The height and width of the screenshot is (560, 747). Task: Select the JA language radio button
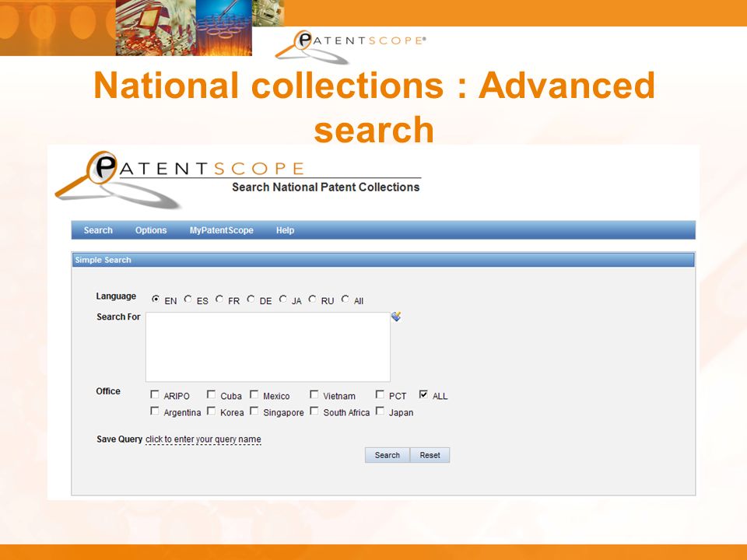[283, 299]
